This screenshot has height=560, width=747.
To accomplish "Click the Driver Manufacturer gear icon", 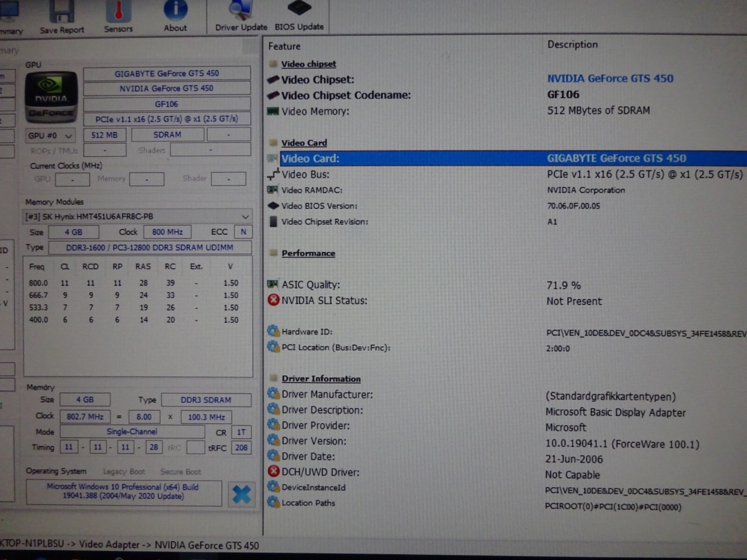I will coord(273,393).
